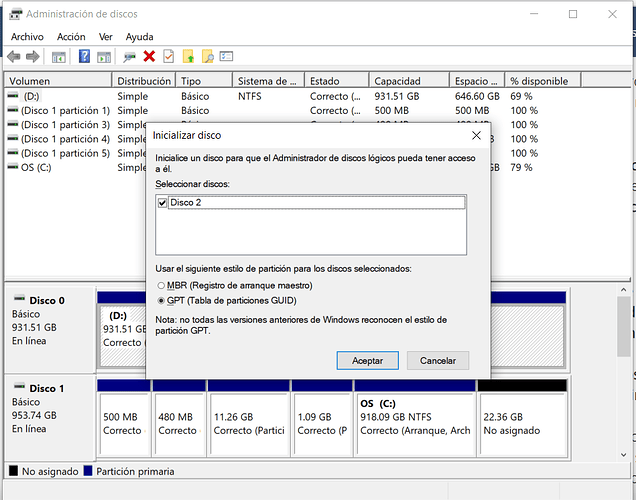The width and height of the screenshot is (636, 500).
Task: Click the connect/rescan disk toolbar icon
Action: pos(129,57)
